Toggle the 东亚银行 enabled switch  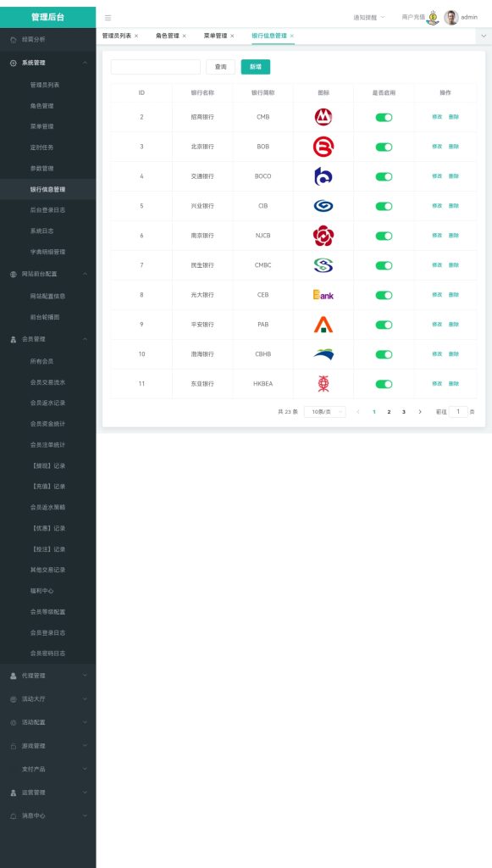tap(384, 384)
